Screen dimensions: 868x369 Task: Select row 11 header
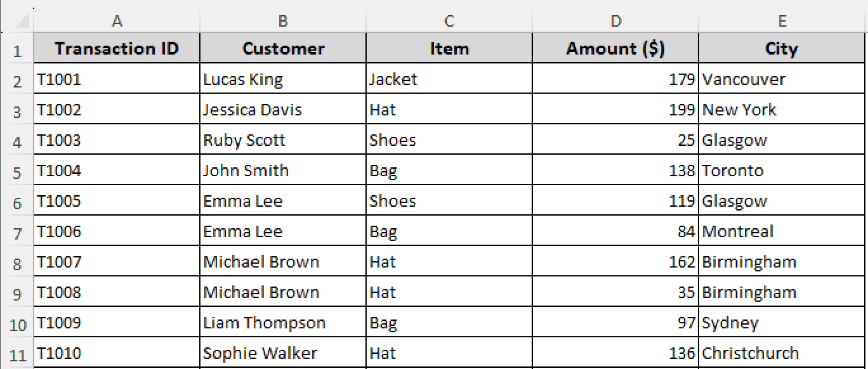(x=18, y=352)
